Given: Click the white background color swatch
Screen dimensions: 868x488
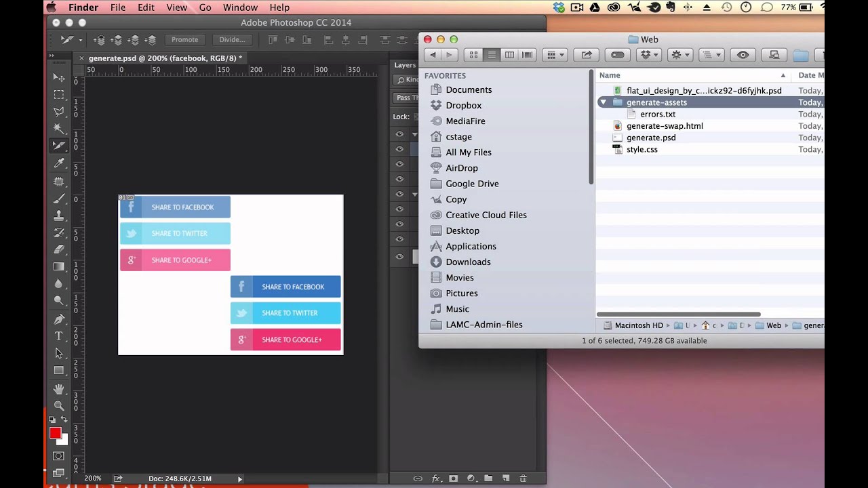Looking at the screenshot, I should point(65,441).
